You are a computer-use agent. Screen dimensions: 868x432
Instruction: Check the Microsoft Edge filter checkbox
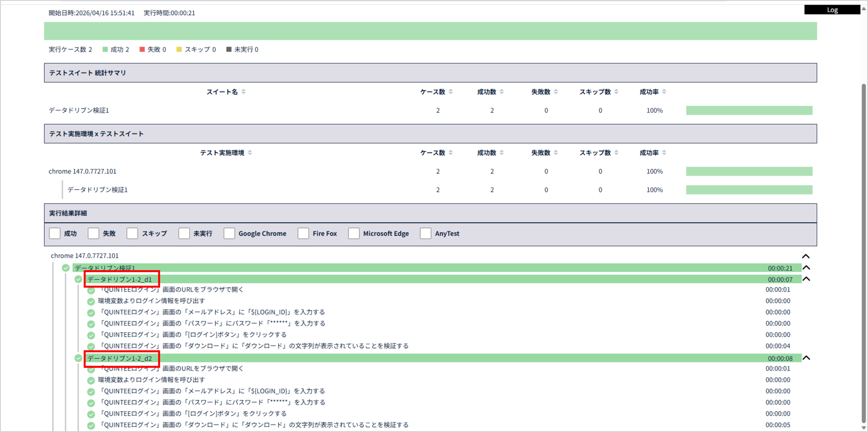(354, 233)
